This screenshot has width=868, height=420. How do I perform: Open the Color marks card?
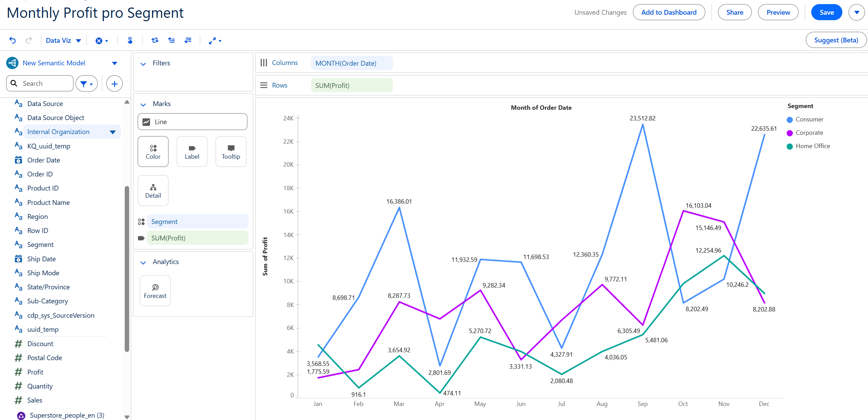(x=153, y=152)
